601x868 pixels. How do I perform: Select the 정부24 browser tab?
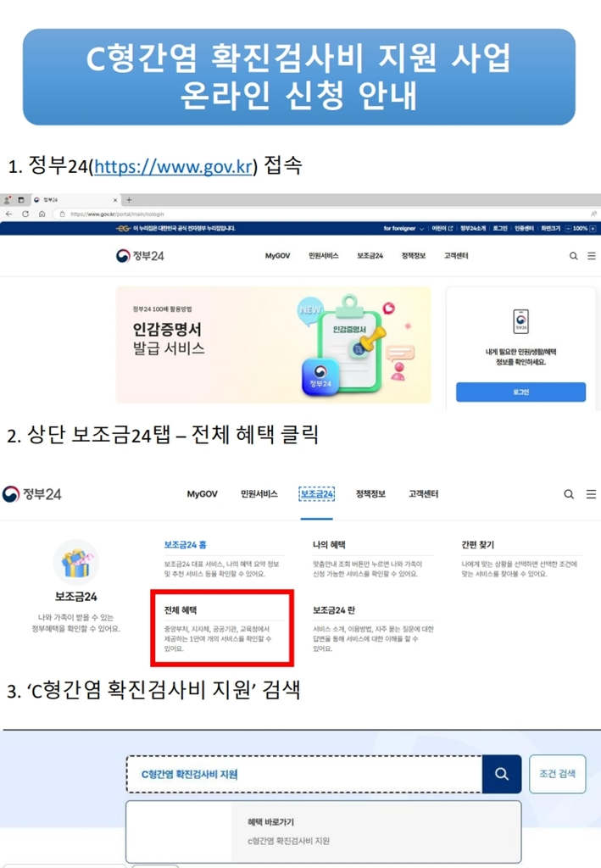point(75,200)
